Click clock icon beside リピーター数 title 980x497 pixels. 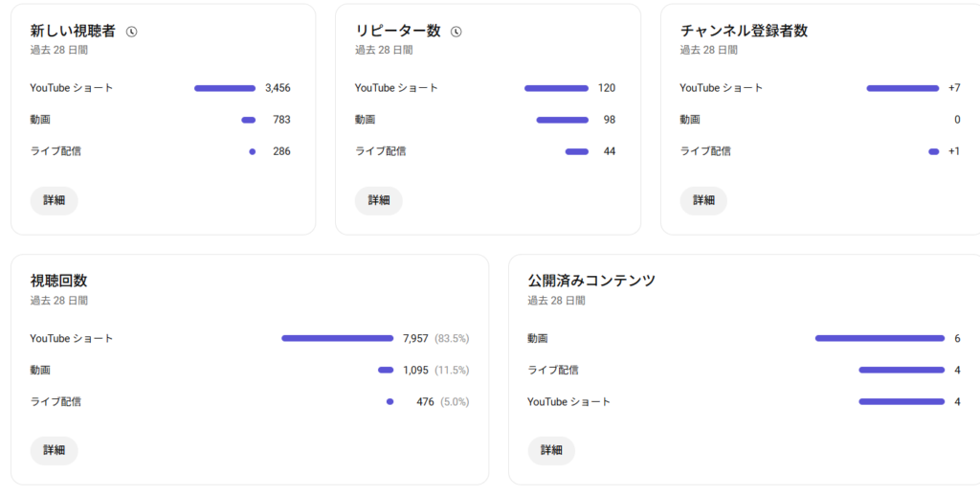(457, 32)
